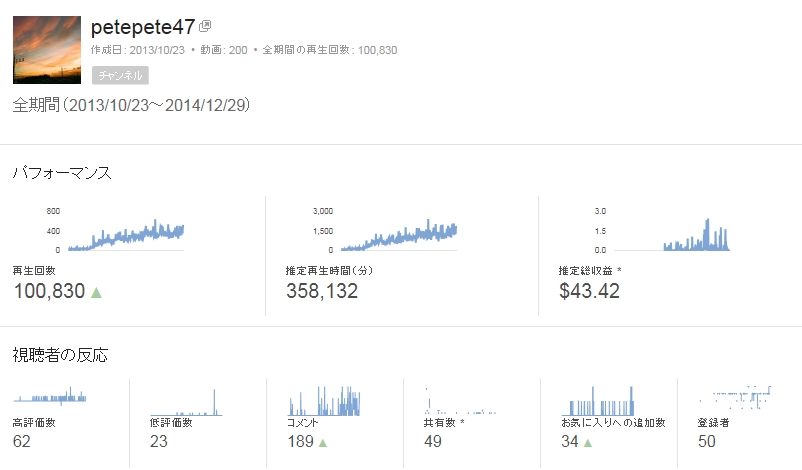This screenshot has width=802, height=470.
Task: Click the green up arrow next to 34
Action: click(x=588, y=442)
